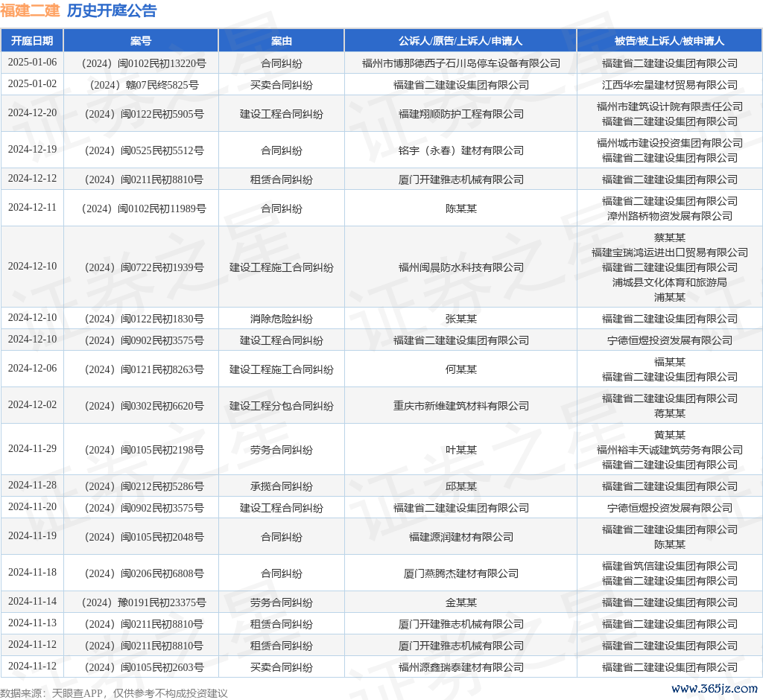Click the date 2024-12-20
Viewport: 763px width, 700px height.
coord(32,113)
